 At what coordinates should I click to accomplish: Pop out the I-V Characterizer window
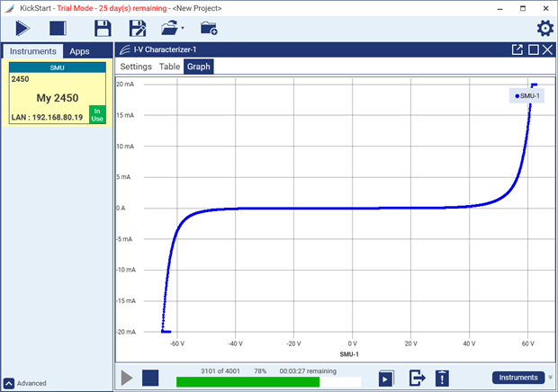coord(517,49)
